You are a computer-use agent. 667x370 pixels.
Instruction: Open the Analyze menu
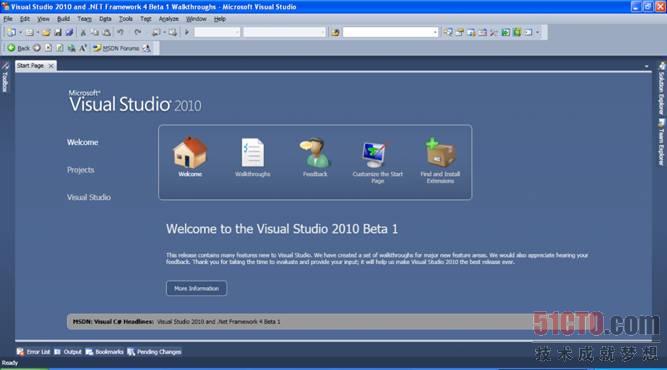click(168, 19)
